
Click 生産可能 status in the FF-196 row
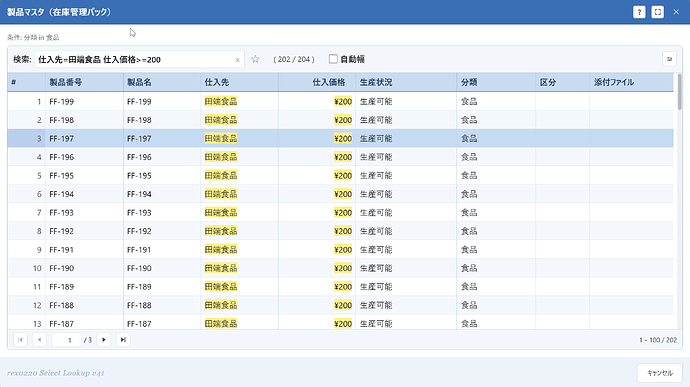(x=376, y=157)
